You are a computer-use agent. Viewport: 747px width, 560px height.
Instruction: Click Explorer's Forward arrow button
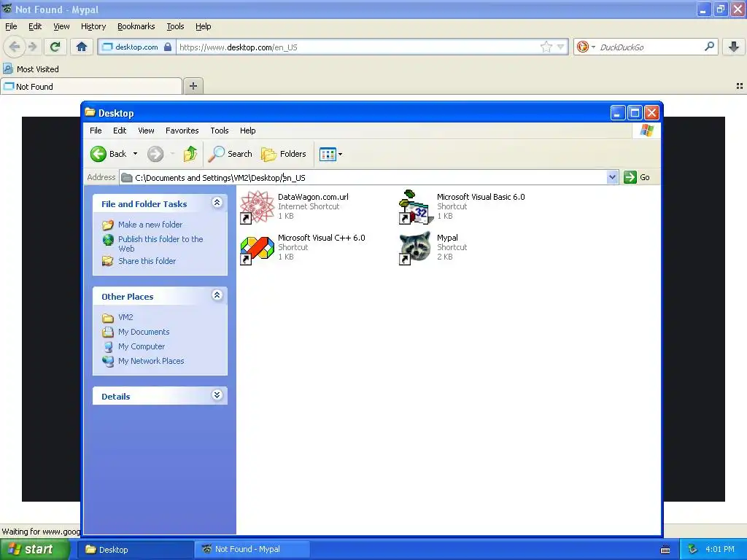[155, 154]
